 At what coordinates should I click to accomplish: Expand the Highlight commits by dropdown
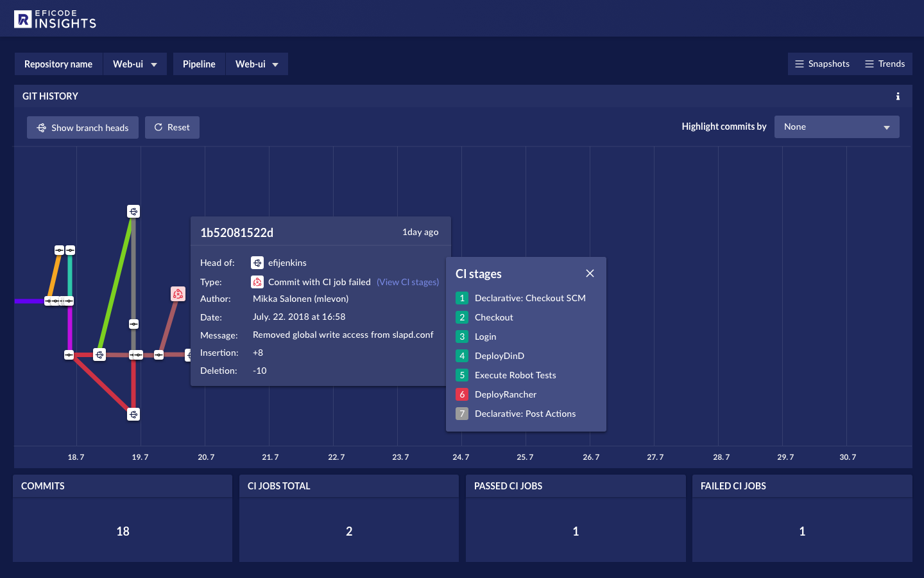click(x=837, y=127)
